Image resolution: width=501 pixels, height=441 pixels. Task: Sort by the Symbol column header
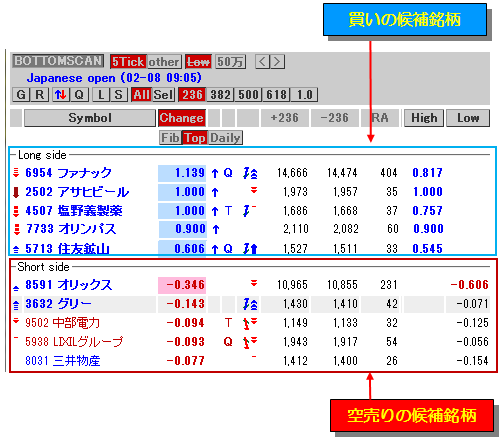click(90, 118)
